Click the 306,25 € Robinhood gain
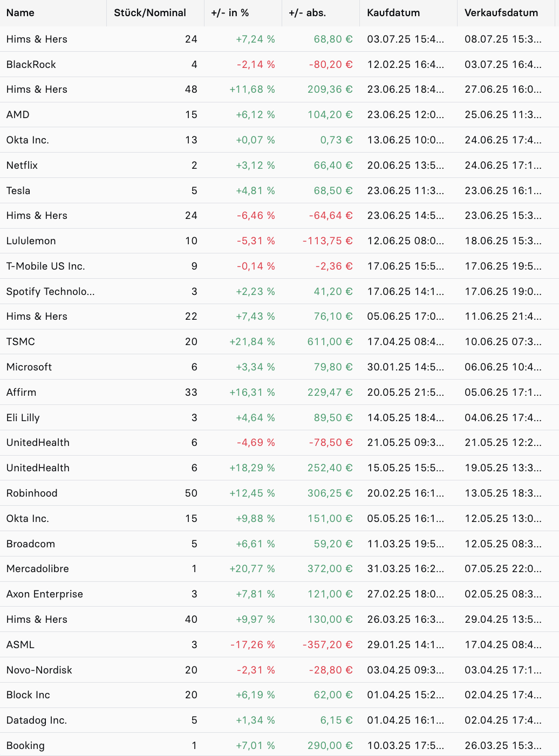 (330, 493)
